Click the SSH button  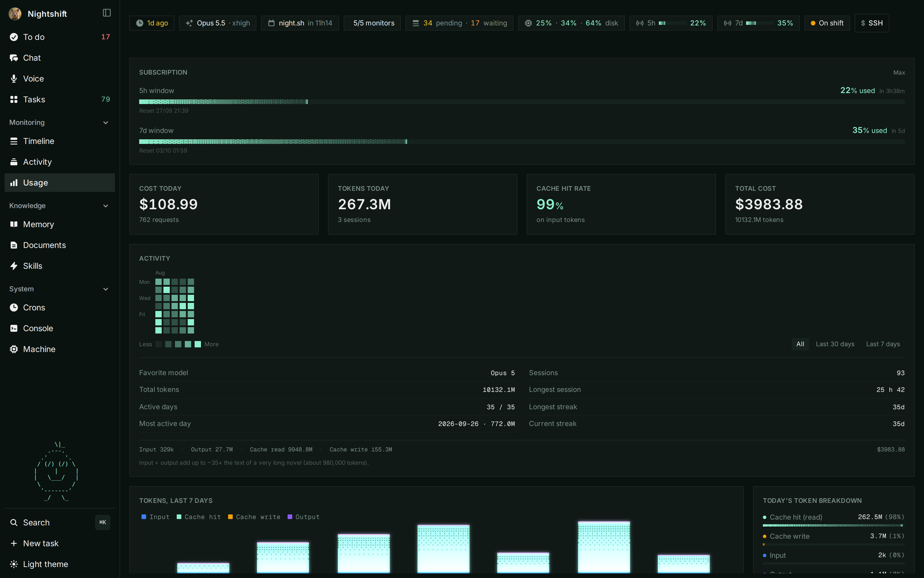(872, 23)
